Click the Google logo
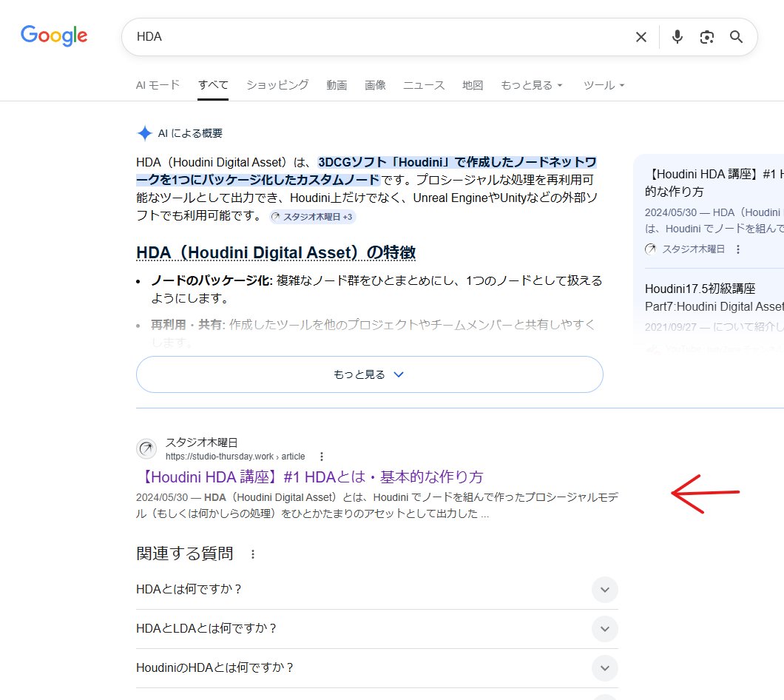This screenshot has height=700, width=784. [x=54, y=36]
